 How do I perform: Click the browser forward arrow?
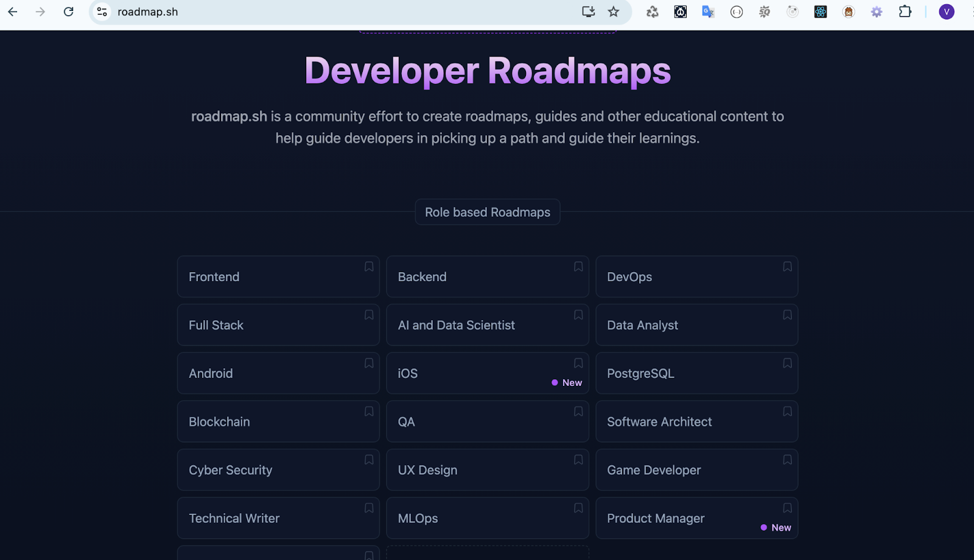(40, 12)
